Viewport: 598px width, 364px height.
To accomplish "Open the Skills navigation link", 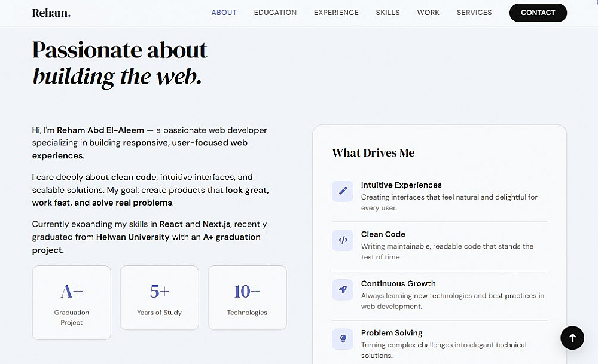I will pos(388,13).
